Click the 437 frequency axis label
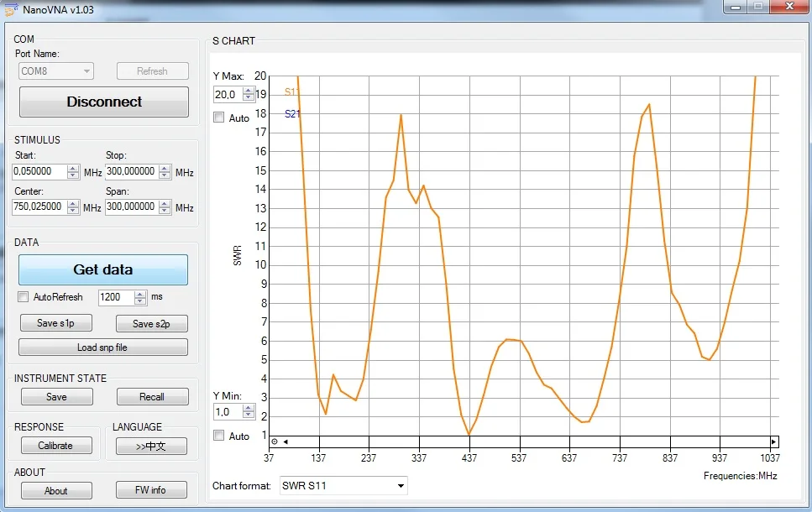 coord(469,458)
